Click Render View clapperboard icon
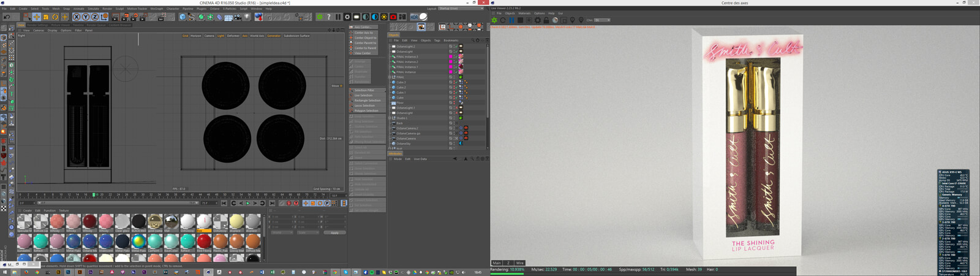980x276 pixels. click(115, 17)
